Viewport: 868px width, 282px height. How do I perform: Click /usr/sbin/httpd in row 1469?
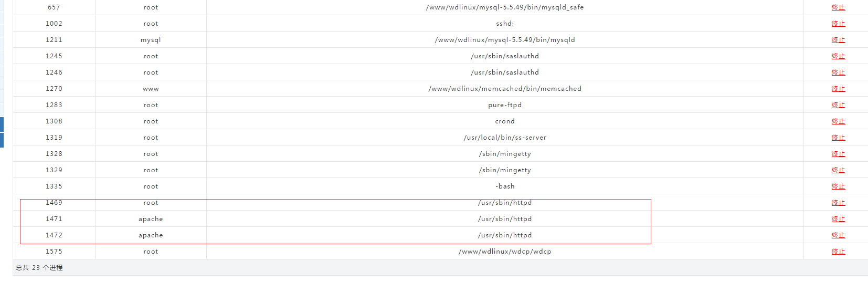(x=505, y=203)
